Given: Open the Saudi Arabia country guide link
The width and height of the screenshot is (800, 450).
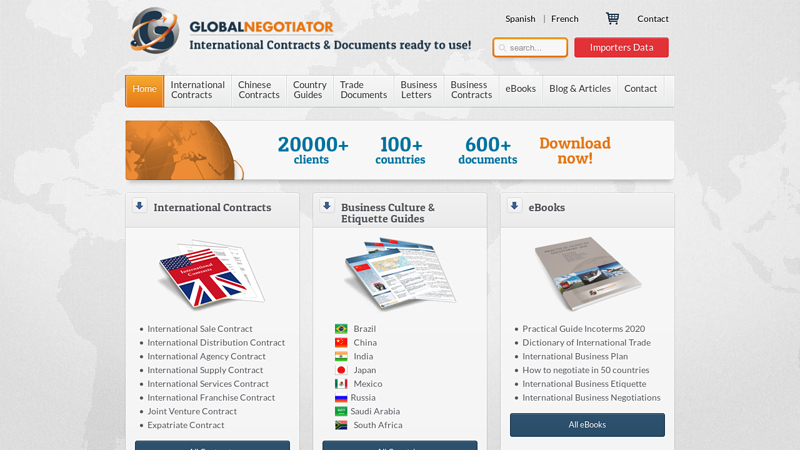Looking at the screenshot, I should pyautogui.click(x=375, y=411).
